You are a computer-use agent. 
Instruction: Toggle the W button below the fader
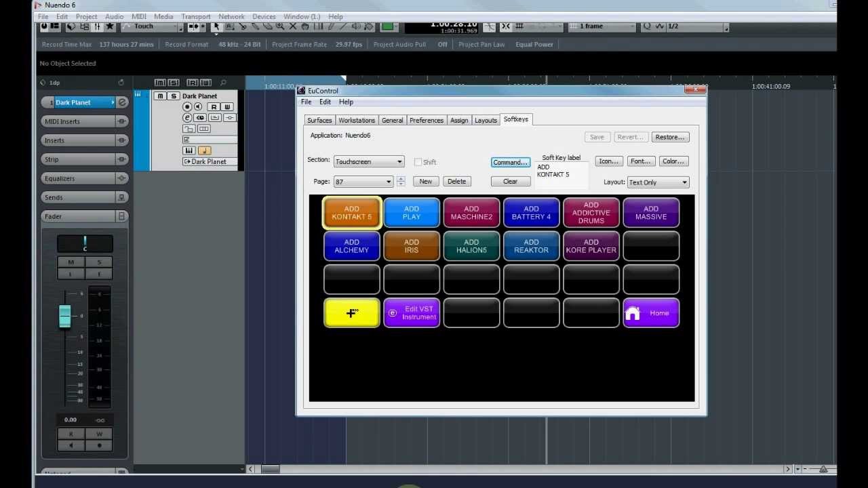click(99, 434)
